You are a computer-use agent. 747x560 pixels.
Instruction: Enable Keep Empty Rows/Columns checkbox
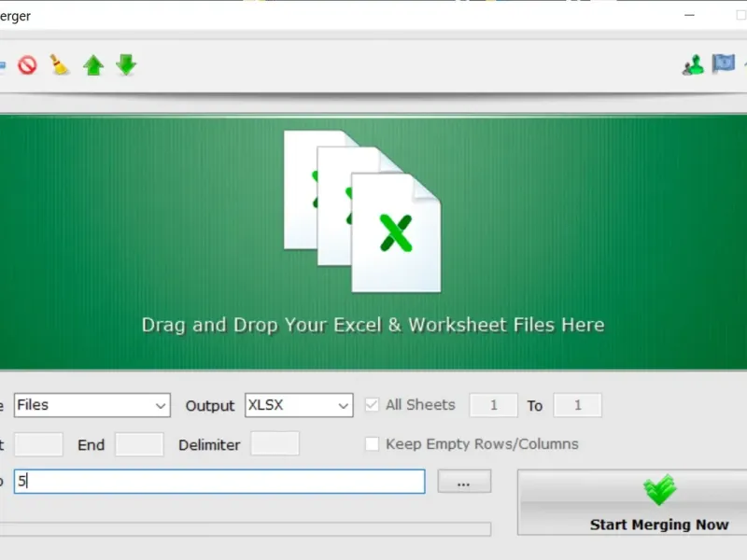[x=372, y=444]
